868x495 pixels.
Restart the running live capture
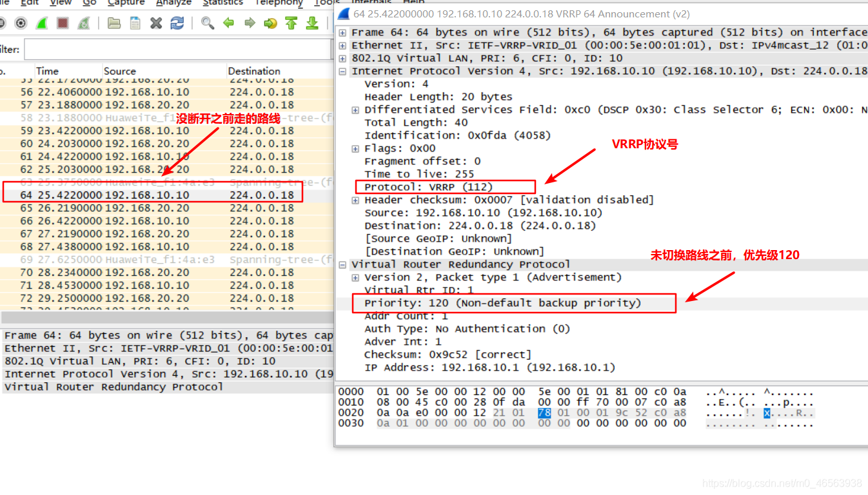click(83, 23)
